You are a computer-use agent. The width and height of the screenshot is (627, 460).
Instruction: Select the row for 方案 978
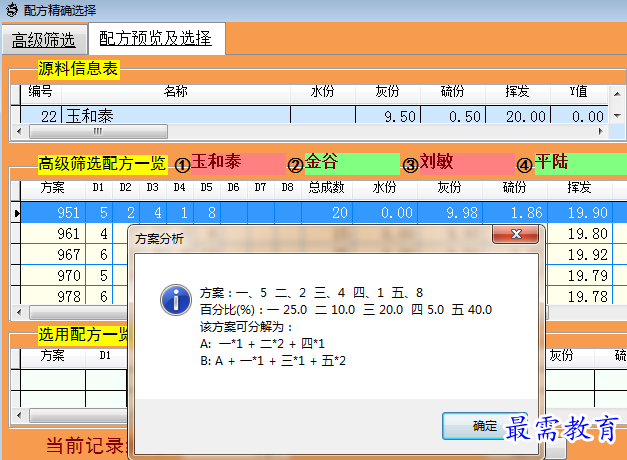tap(69, 296)
